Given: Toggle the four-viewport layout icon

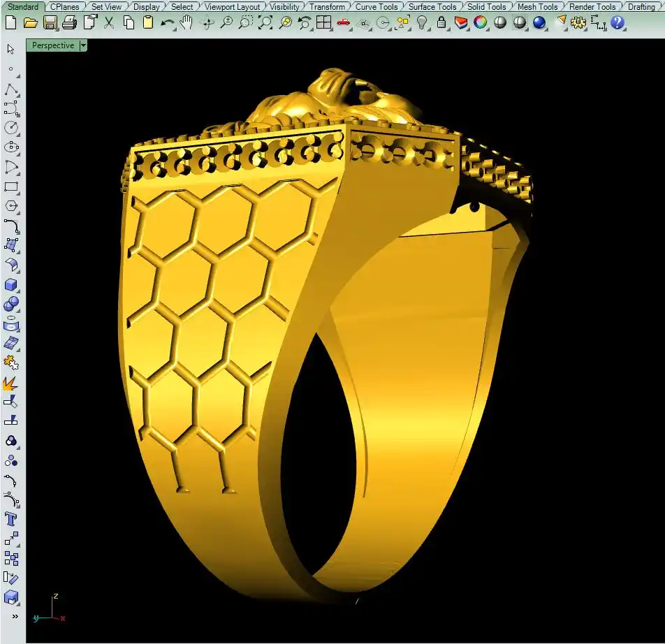Looking at the screenshot, I should (323, 22).
